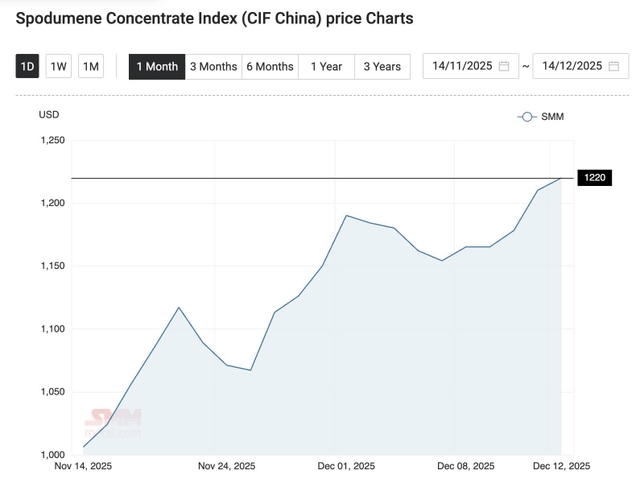Open calendar icon for start date

pyautogui.click(x=504, y=66)
